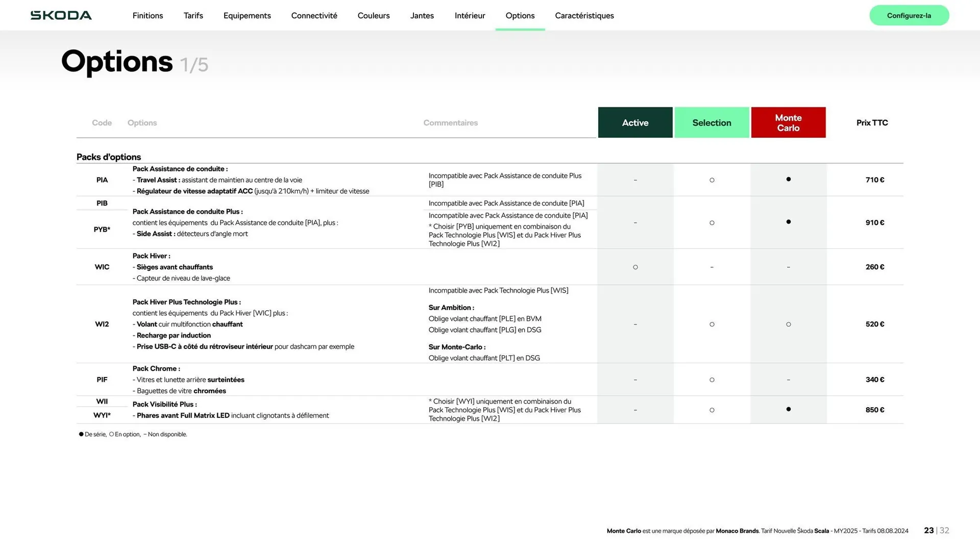980x551 pixels.
Task: Click the Options tab
Action: point(520,15)
